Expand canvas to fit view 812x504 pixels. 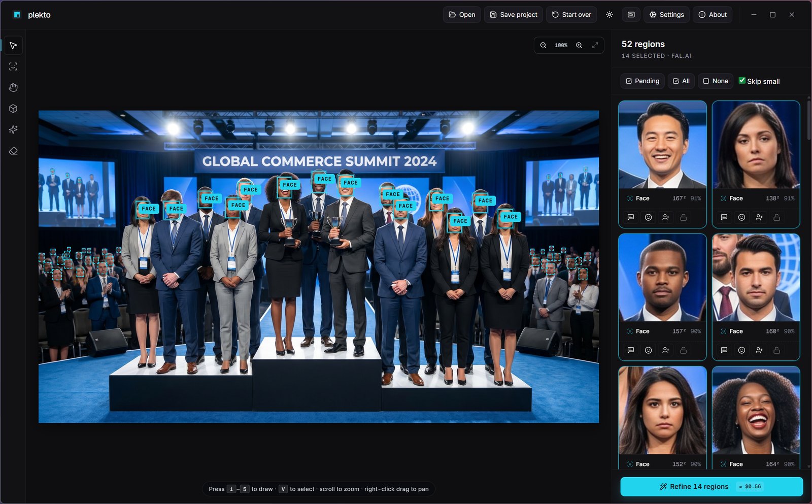pyautogui.click(x=595, y=45)
